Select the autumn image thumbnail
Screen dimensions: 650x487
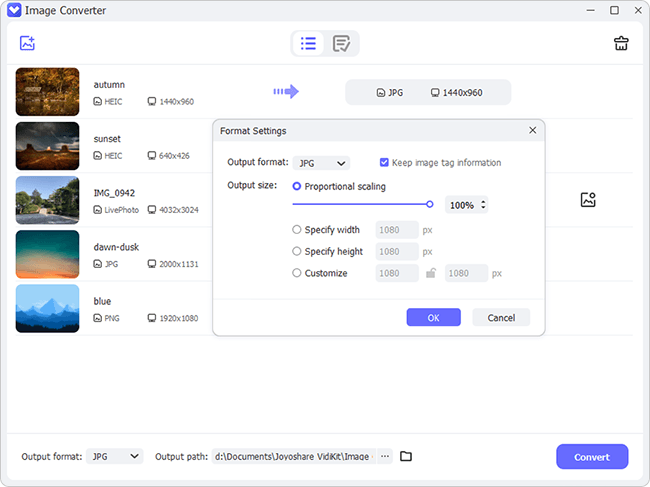[47, 92]
